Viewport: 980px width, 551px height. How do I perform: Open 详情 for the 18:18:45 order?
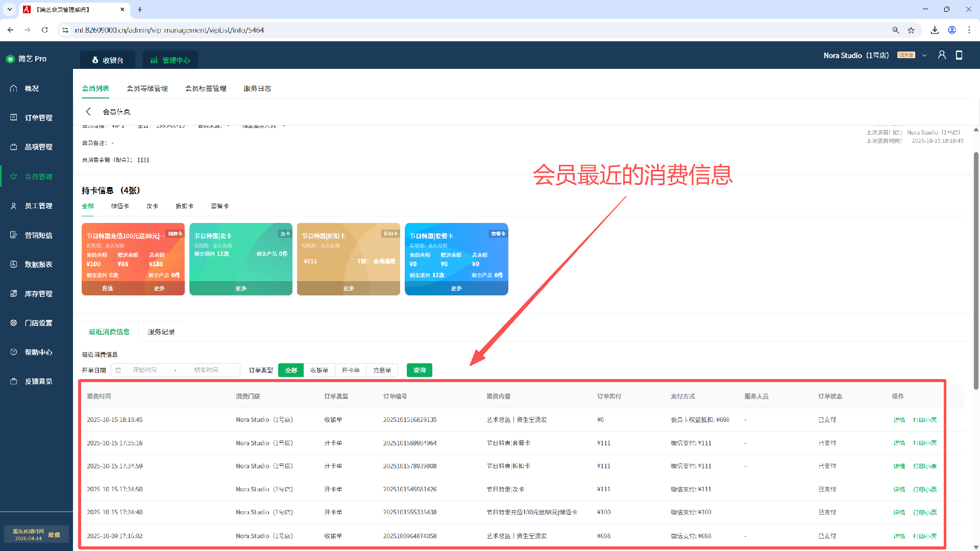(899, 420)
